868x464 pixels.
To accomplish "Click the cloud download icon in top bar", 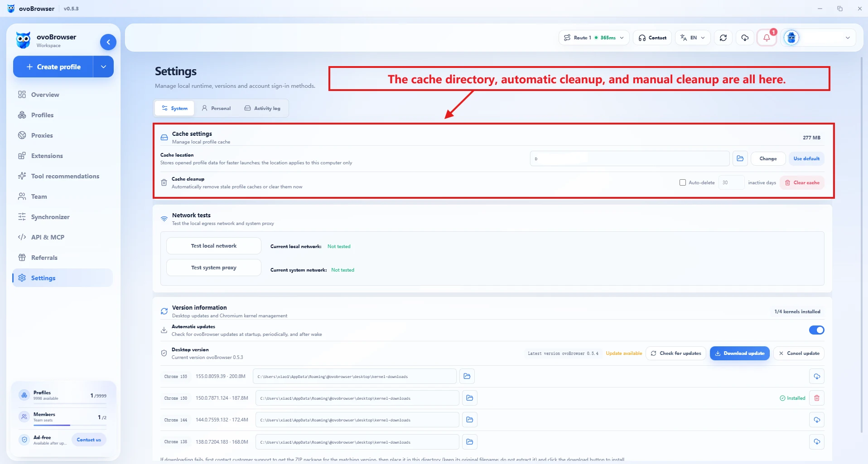I will click(x=745, y=38).
